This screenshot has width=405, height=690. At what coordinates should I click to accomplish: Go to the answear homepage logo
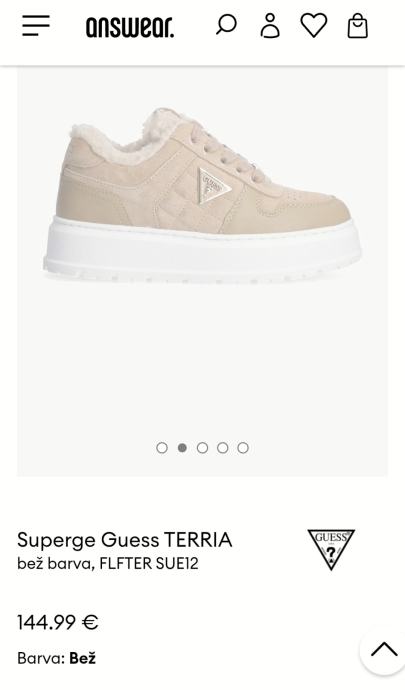coord(130,27)
